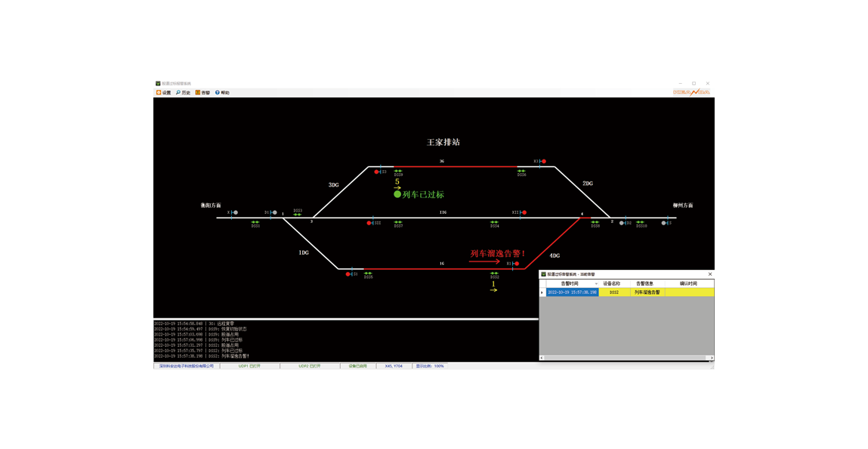
Task: Close the alarm popup window
Action: click(709, 274)
